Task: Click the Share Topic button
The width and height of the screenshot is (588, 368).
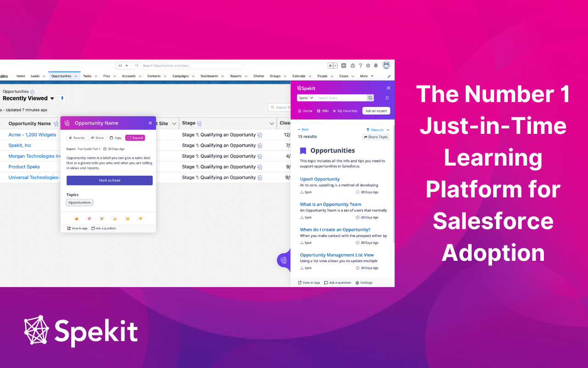Action: pos(376,137)
